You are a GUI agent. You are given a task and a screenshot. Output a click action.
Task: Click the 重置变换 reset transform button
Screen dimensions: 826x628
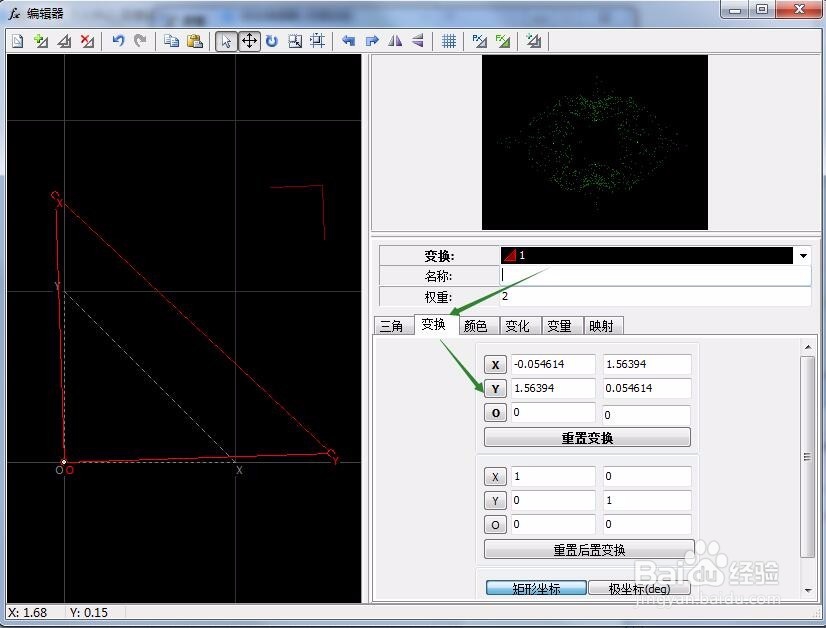point(587,438)
